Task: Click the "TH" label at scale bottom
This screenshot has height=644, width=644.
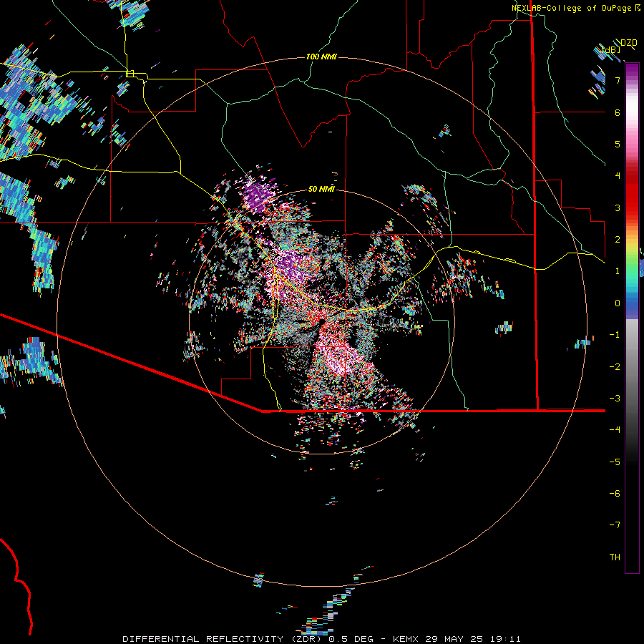Action: [615, 557]
